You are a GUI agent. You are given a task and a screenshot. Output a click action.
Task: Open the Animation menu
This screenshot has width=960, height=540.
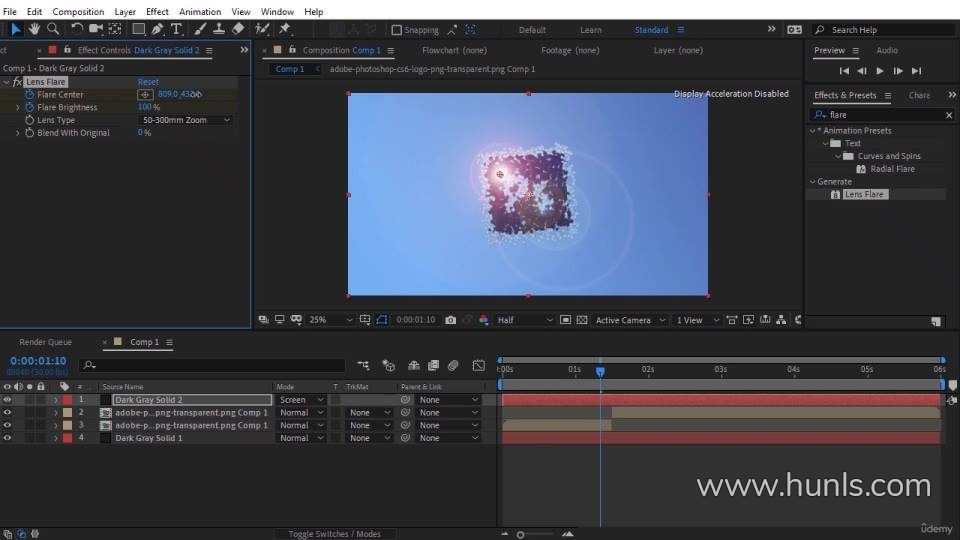click(x=200, y=11)
